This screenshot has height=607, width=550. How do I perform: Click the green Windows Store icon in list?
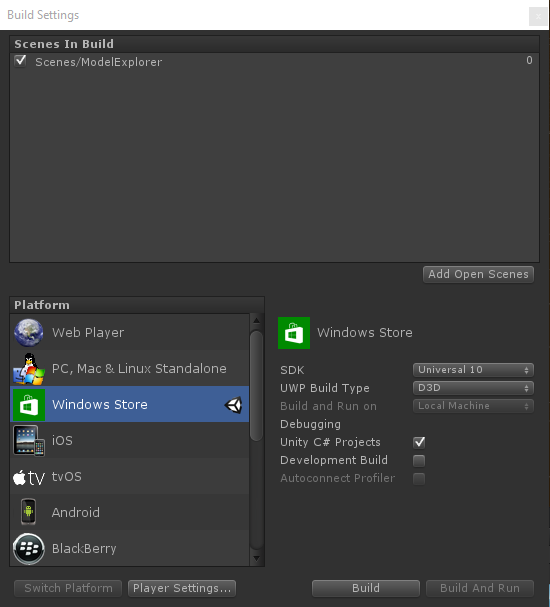click(29, 405)
